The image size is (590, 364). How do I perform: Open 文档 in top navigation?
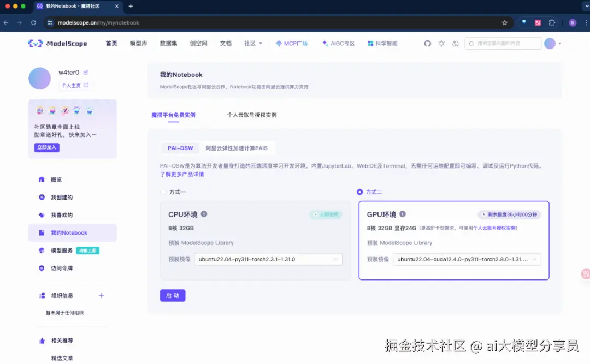tap(226, 44)
